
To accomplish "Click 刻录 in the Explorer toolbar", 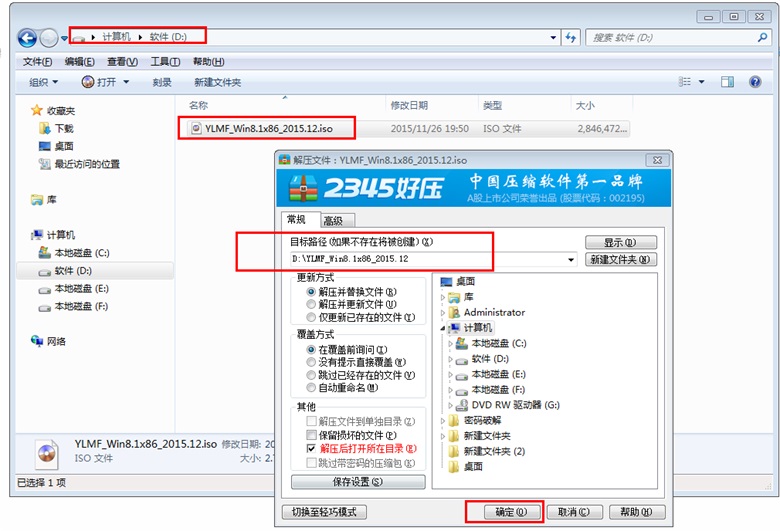I will pyautogui.click(x=162, y=82).
